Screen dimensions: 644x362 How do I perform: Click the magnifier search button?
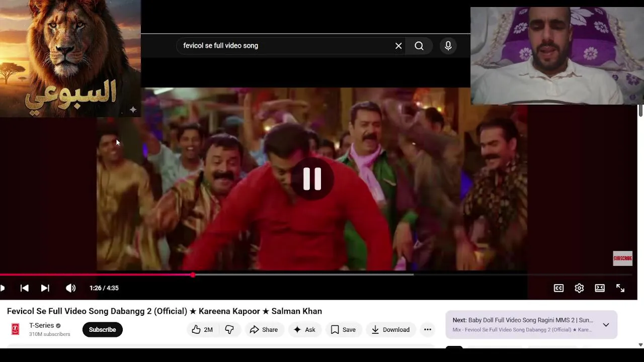[x=419, y=46]
